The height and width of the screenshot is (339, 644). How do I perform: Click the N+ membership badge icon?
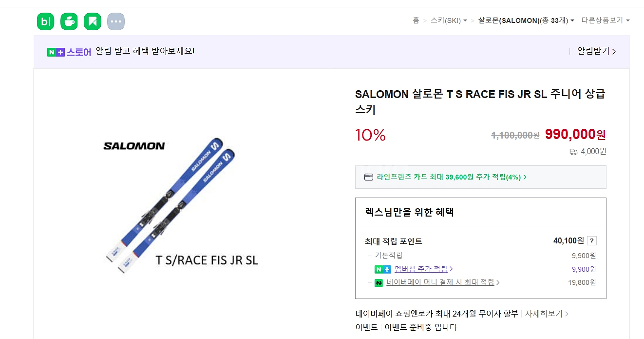click(x=382, y=269)
